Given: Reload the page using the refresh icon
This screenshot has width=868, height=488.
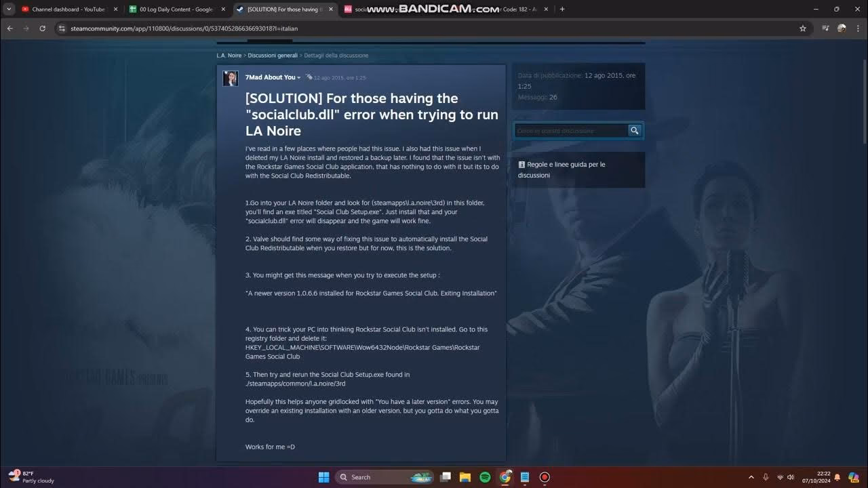Looking at the screenshot, I should 42,28.
